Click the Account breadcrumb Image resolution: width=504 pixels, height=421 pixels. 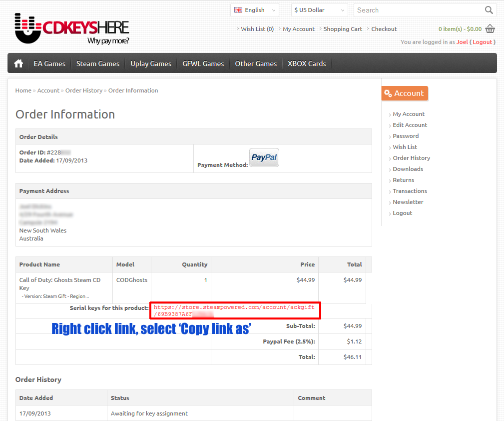click(x=48, y=90)
